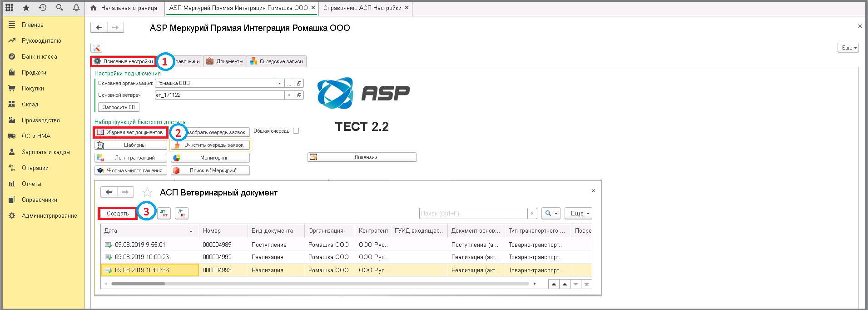
Task: Click the magnifier search icon in top panel
Action: (x=60, y=8)
